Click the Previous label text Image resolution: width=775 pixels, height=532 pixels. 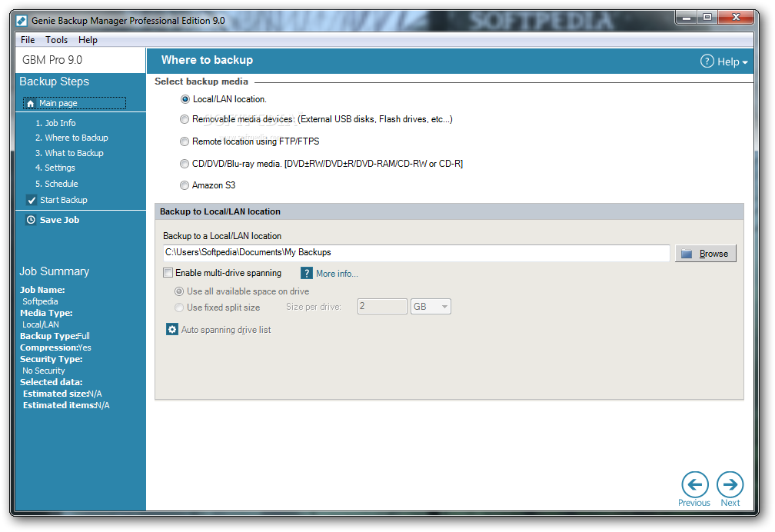tap(694, 503)
